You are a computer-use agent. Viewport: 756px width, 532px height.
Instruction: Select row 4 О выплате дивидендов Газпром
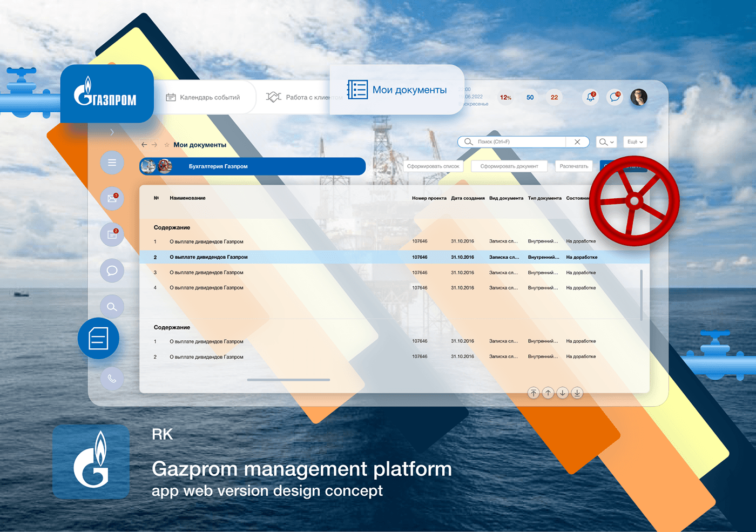394,288
